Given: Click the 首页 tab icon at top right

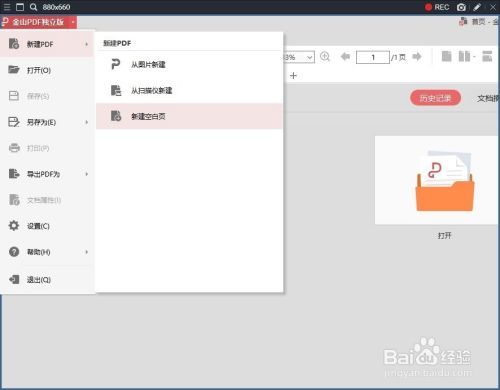Looking at the screenshot, I should tap(463, 22).
